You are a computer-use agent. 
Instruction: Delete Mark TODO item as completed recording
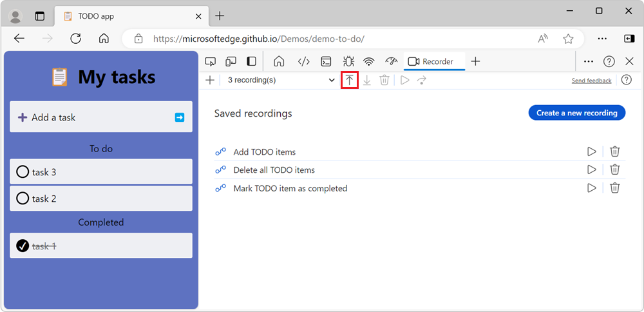(614, 188)
